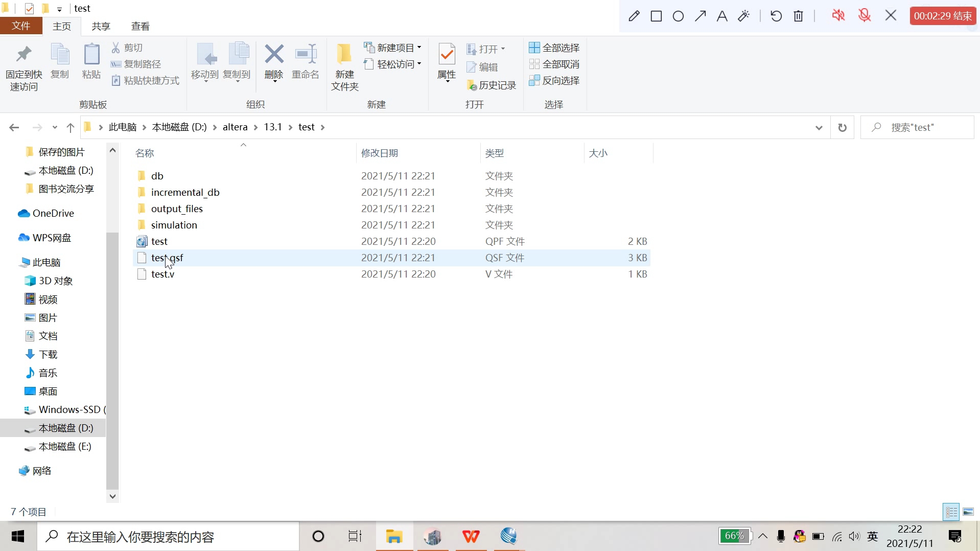Select the arrow annotation tool

coord(700,15)
